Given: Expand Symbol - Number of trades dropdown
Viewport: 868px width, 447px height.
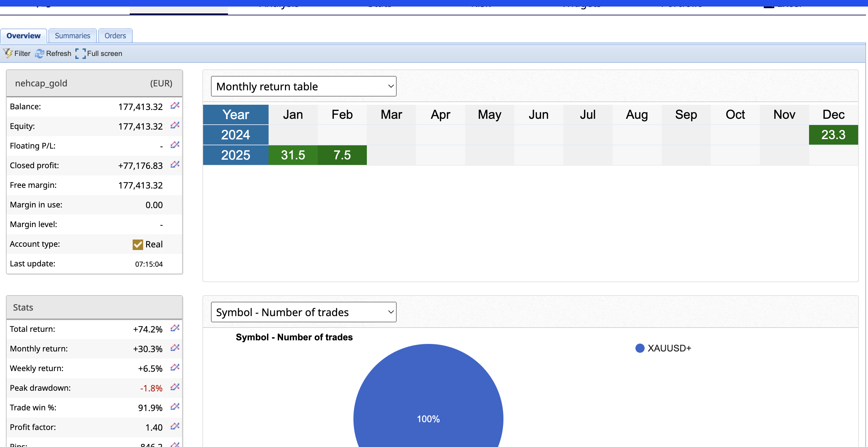Looking at the screenshot, I should [303, 312].
